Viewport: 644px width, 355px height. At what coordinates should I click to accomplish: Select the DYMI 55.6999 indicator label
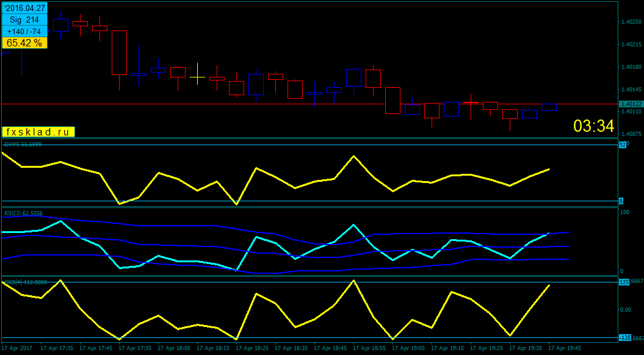click(x=23, y=145)
